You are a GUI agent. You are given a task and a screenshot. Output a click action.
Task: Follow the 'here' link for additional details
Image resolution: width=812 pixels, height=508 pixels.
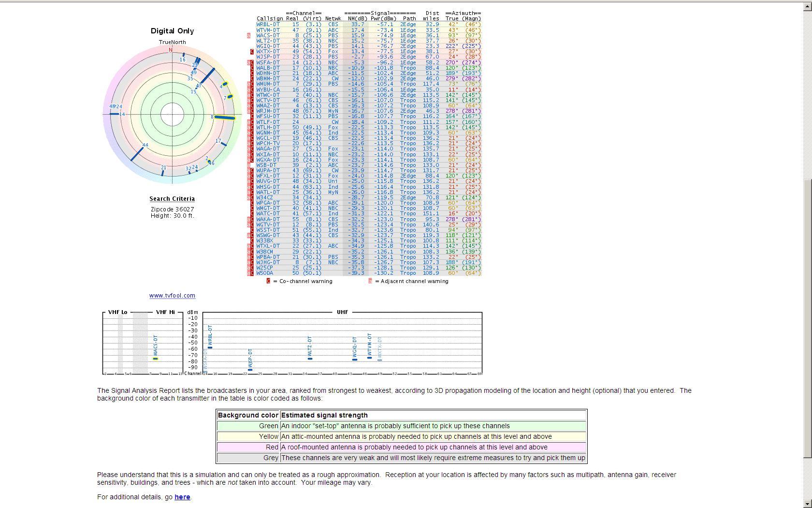point(182,497)
